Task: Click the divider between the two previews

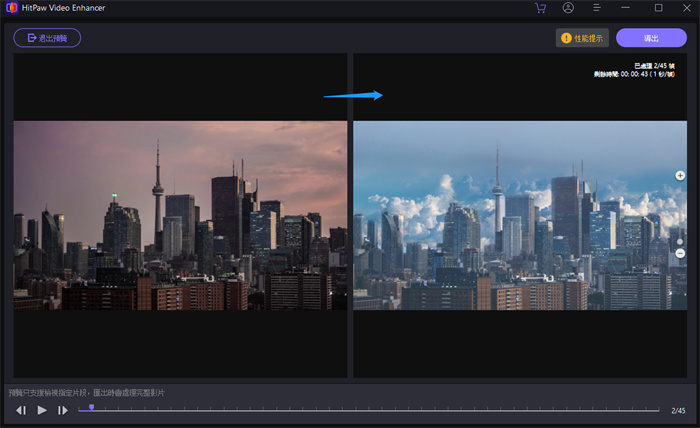Action: pyautogui.click(x=350, y=215)
